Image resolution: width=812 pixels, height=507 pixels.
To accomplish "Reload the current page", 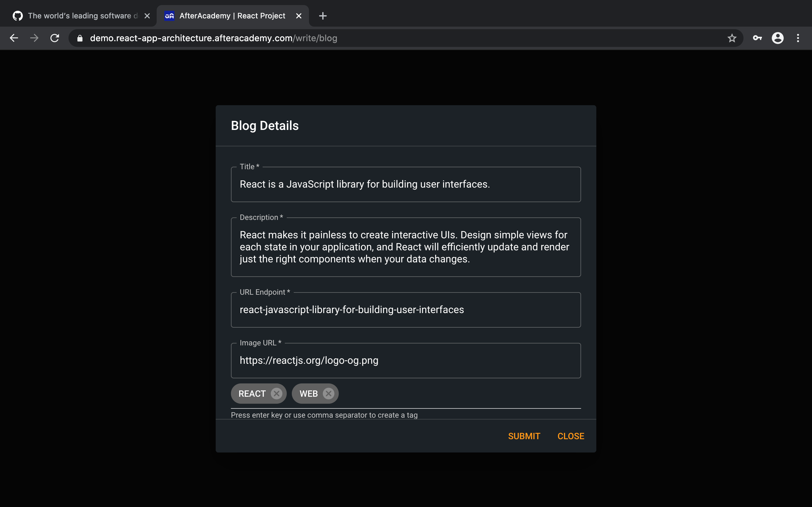I will point(55,38).
